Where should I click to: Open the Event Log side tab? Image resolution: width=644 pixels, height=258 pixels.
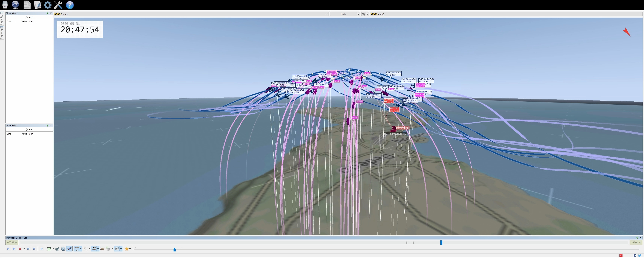pos(2,33)
